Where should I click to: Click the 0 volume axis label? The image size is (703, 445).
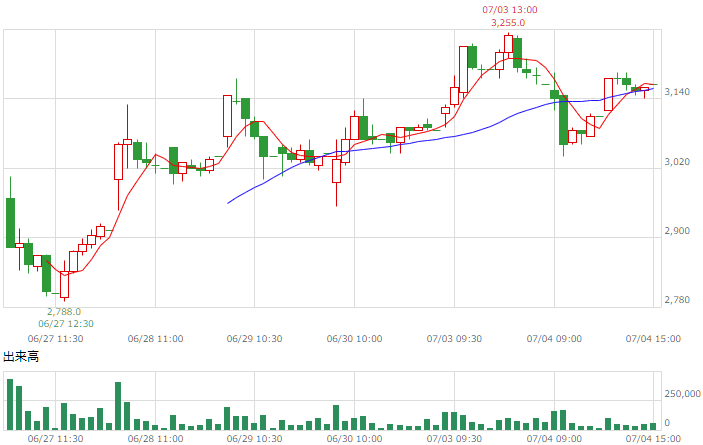(x=667, y=423)
